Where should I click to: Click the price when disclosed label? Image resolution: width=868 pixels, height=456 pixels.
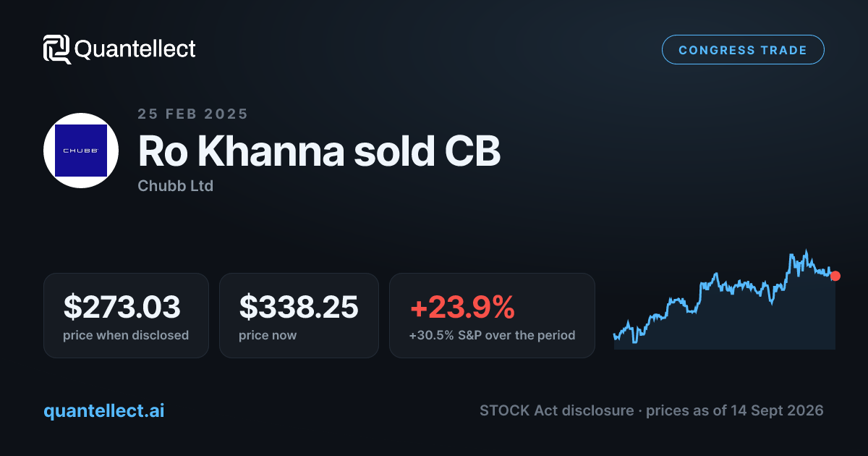[126, 335]
